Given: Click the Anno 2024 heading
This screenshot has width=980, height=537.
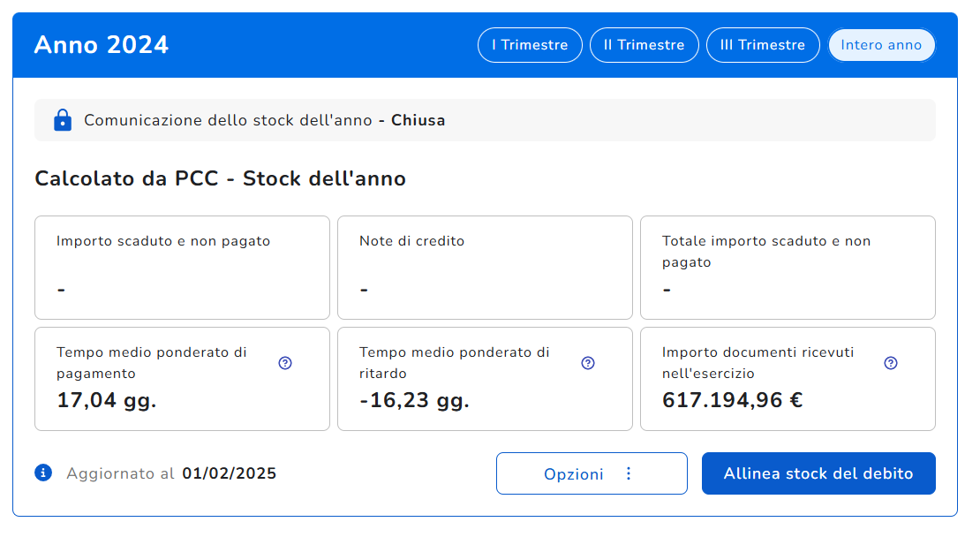Looking at the screenshot, I should click(x=102, y=45).
